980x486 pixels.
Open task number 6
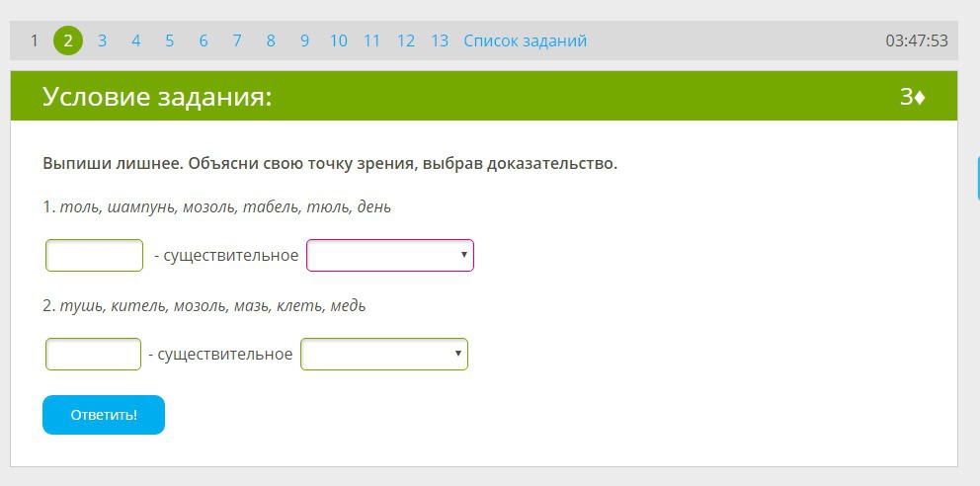[204, 40]
